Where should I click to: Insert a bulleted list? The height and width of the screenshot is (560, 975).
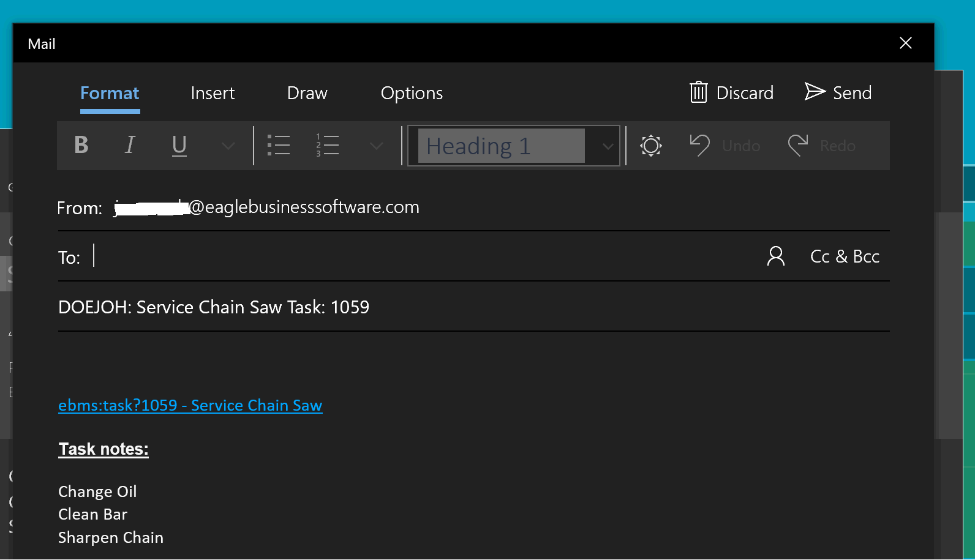tap(279, 146)
